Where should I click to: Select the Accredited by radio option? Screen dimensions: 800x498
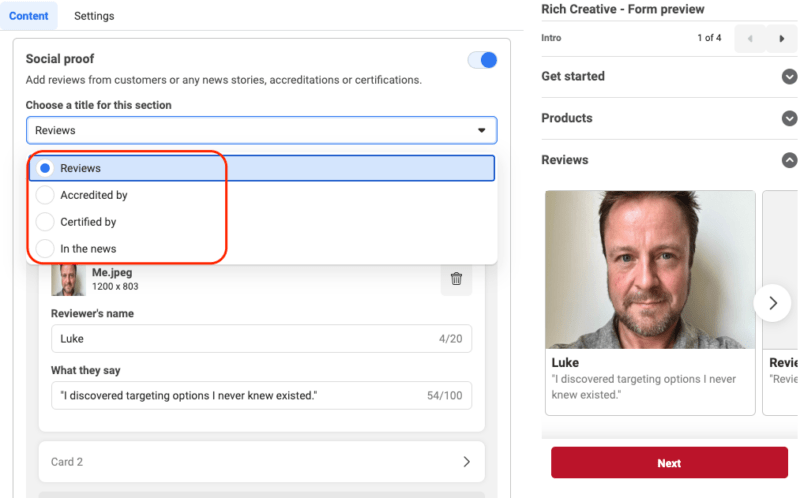[x=46, y=195]
